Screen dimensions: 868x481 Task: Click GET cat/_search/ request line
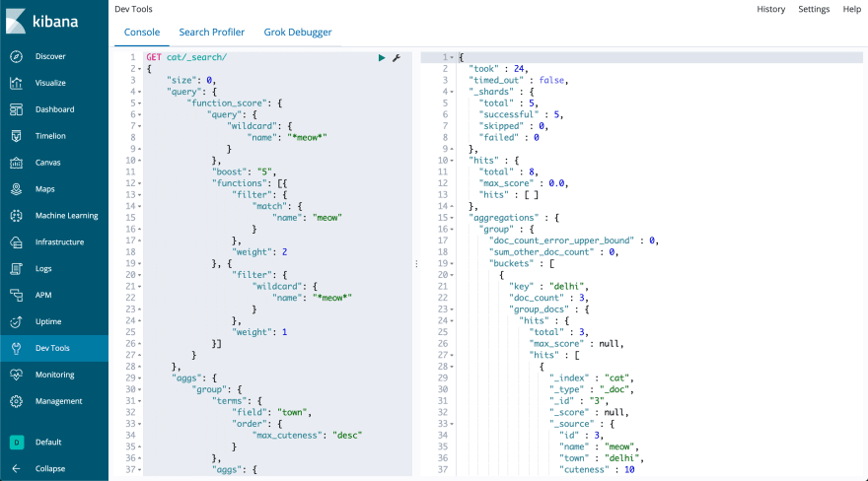186,57
